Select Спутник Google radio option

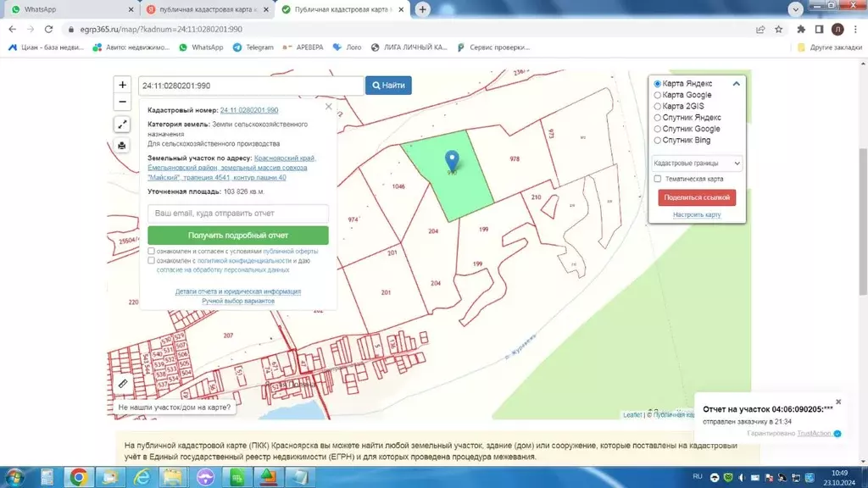pyautogui.click(x=657, y=129)
